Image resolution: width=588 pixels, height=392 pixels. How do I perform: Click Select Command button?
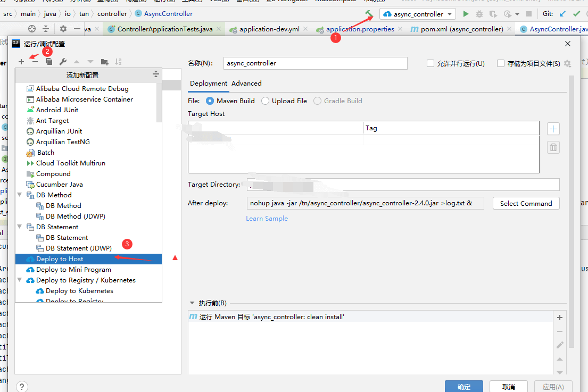526,204
